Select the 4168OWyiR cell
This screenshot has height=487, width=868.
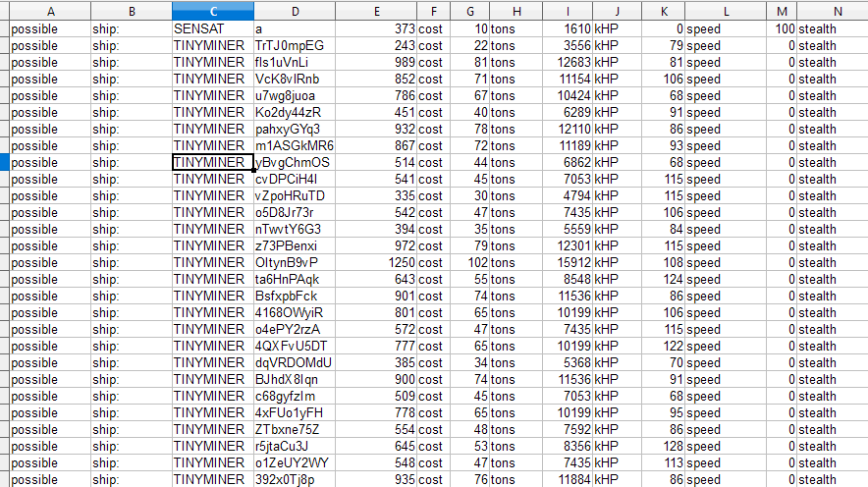coord(295,312)
